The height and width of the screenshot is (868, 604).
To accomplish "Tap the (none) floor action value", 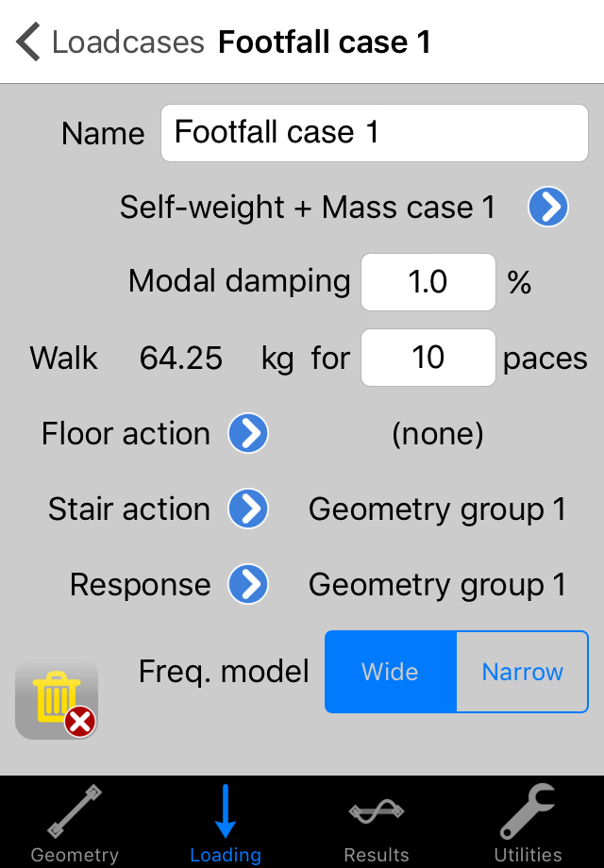I will click(437, 433).
